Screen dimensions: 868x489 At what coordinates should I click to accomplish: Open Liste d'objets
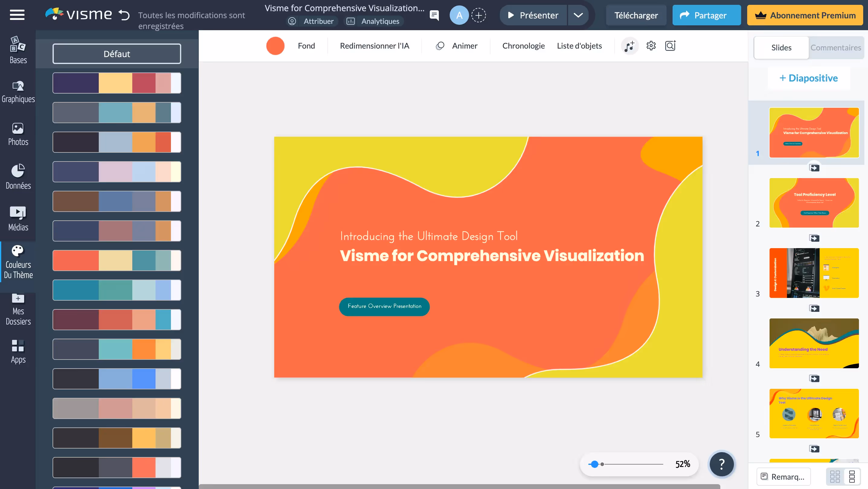tap(579, 46)
